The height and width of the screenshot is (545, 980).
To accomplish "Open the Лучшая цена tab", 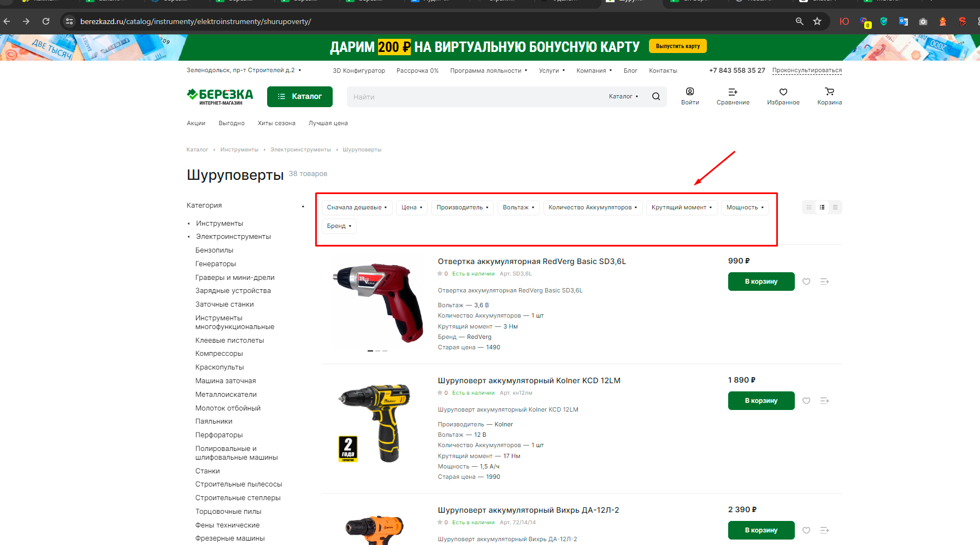I will (328, 124).
